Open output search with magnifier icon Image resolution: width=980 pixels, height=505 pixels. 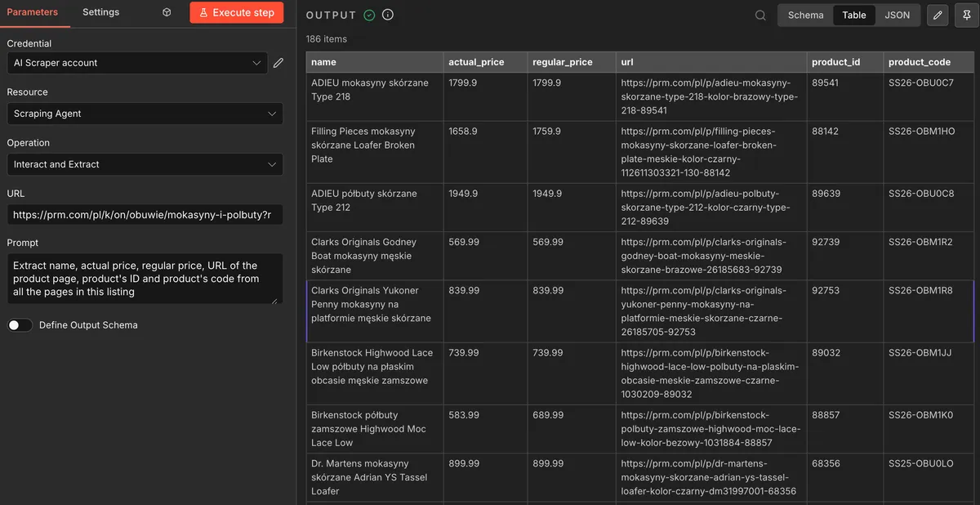click(760, 15)
